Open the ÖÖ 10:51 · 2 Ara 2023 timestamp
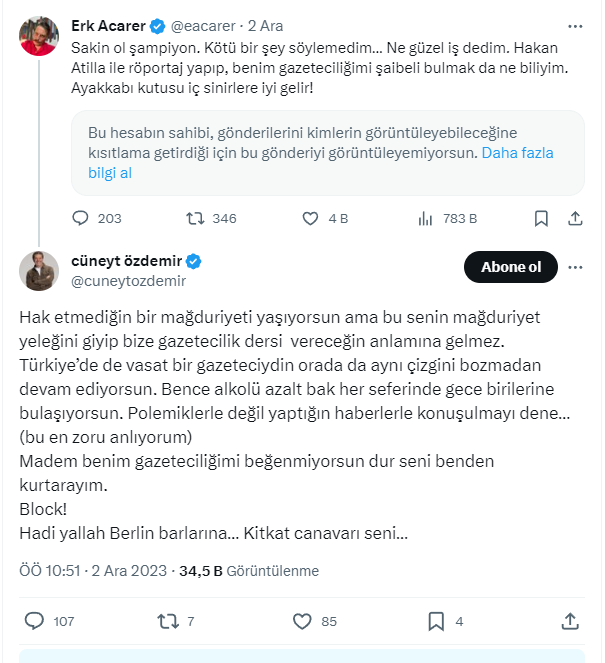605x663 pixels. click(x=95, y=571)
